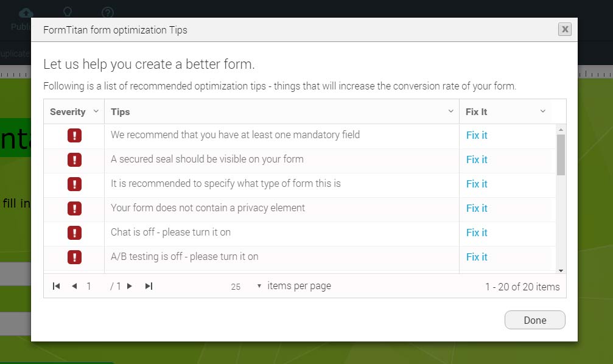Click severity icon for secured seal tip
The height and width of the screenshot is (364, 613).
point(74,160)
